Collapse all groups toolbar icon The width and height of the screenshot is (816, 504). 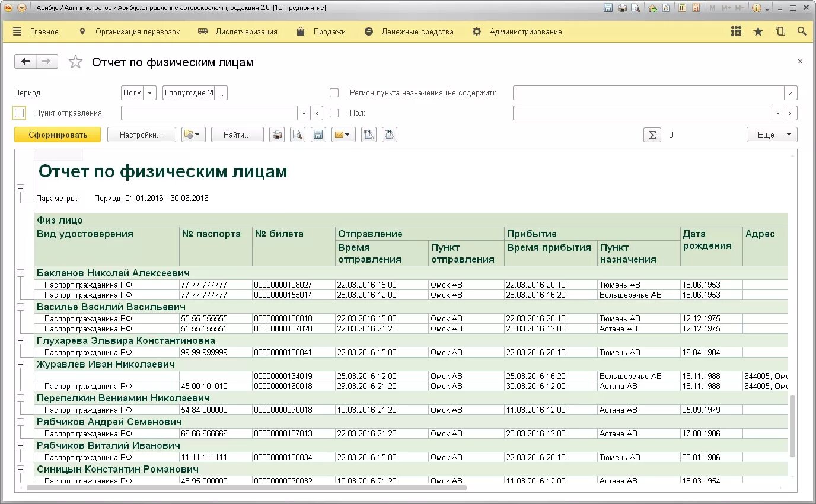(390, 135)
